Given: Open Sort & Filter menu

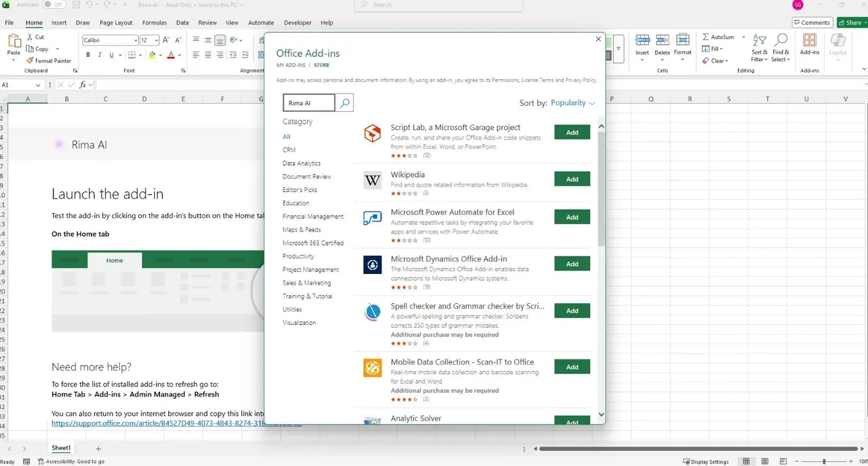Looking at the screenshot, I should (x=759, y=47).
